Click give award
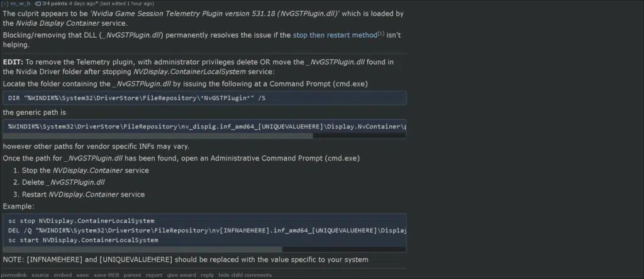This screenshot has width=644, height=279. pos(182,275)
